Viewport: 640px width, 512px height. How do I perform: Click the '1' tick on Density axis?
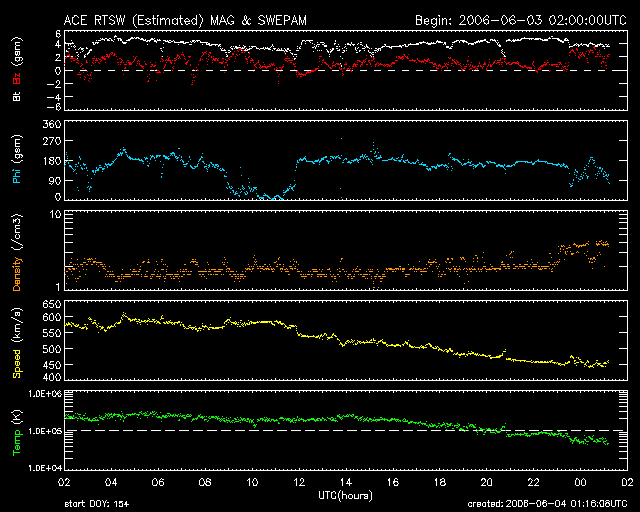click(x=58, y=287)
